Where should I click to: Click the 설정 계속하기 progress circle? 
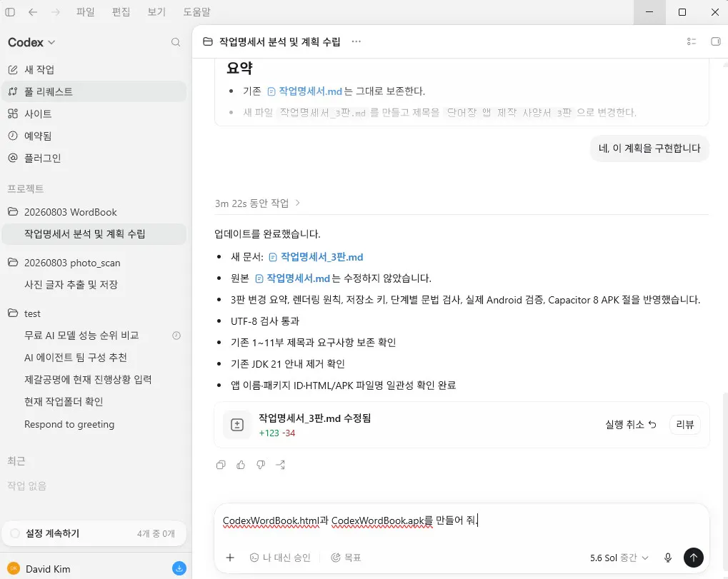[15, 533]
